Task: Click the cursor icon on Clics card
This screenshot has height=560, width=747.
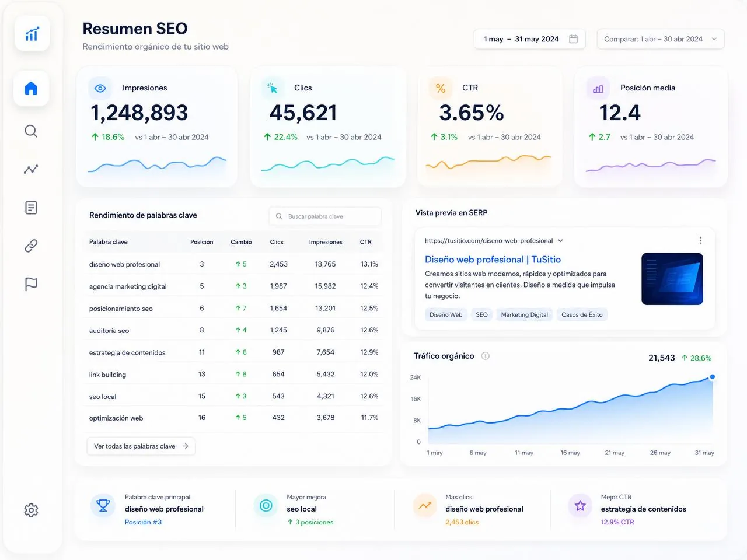Action: pyautogui.click(x=273, y=88)
